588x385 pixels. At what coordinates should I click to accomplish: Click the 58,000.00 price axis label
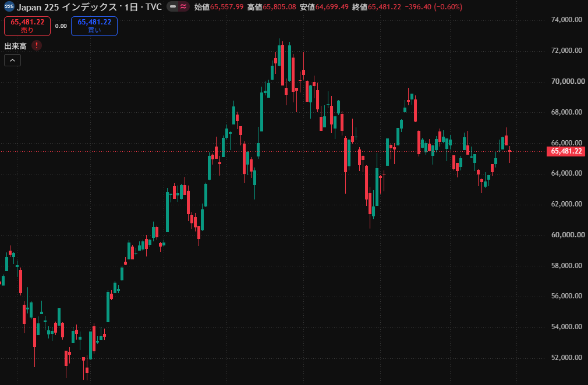coord(566,266)
